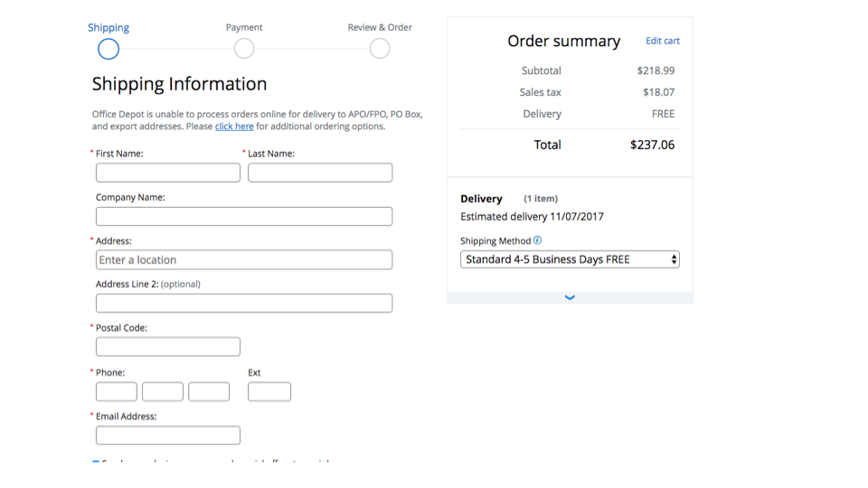
Task: Click the phone Ext field
Action: tap(269, 391)
